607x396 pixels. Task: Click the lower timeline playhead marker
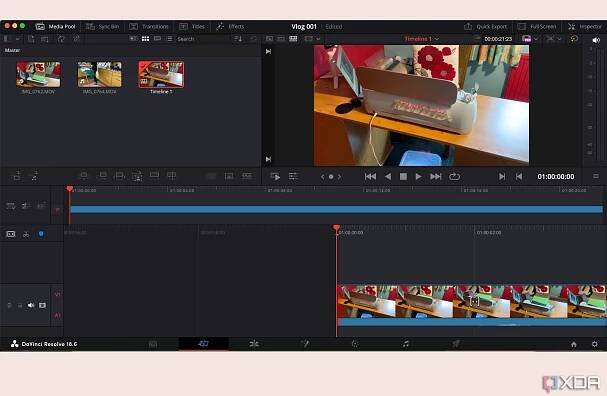tap(336, 228)
